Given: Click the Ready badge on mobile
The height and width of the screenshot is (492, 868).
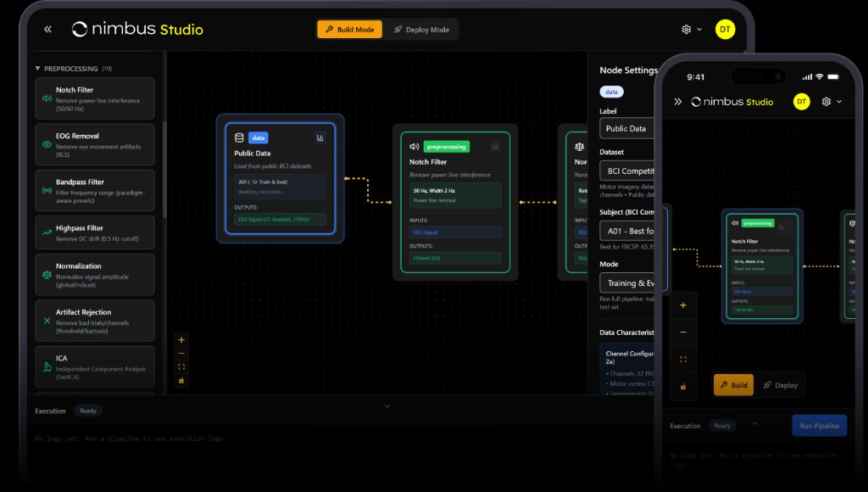Looking at the screenshot, I should [x=722, y=426].
